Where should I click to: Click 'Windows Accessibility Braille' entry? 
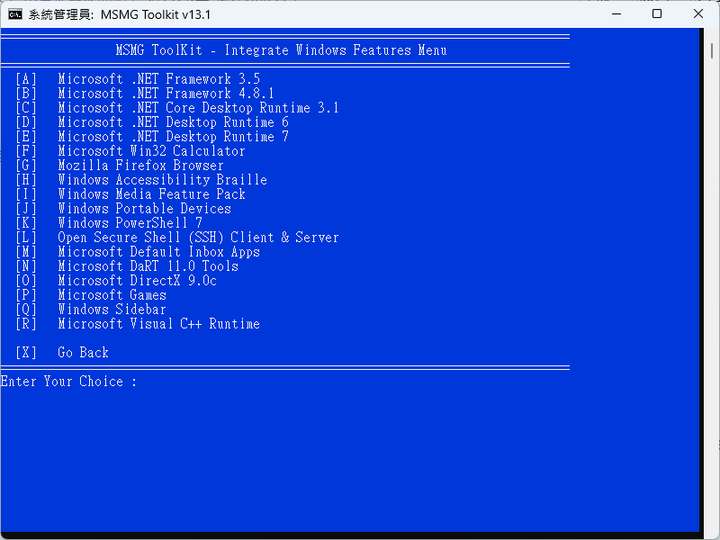tap(163, 180)
